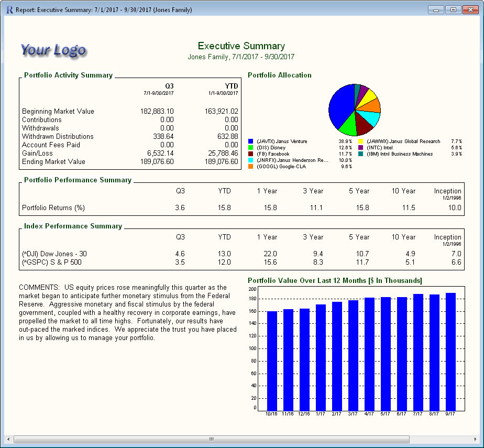Click portfolio Q3 return value 3.6

click(x=180, y=208)
